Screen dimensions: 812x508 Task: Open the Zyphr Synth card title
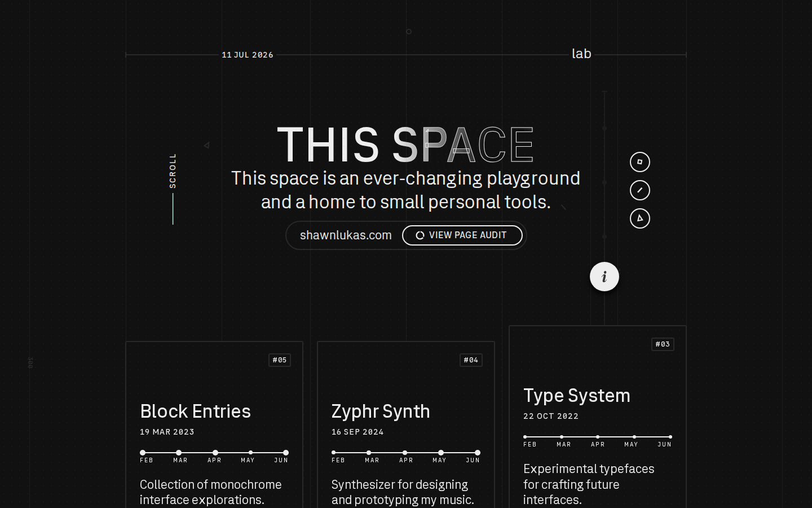pyautogui.click(x=381, y=411)
